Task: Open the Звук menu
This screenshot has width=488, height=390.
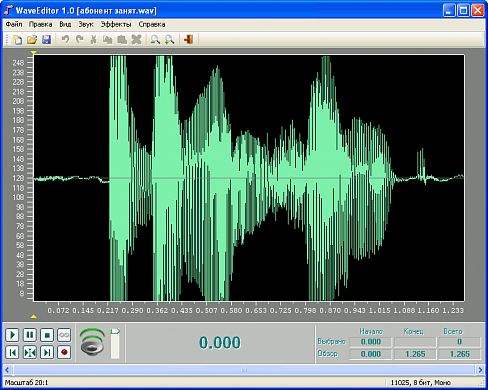Action: pyautogui.click(x=86, y=24)
